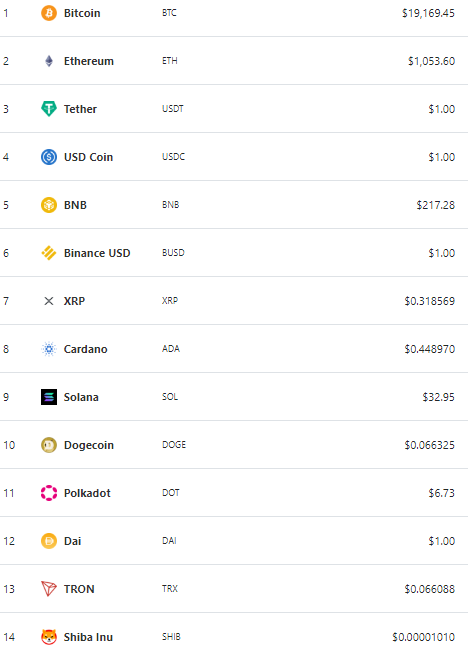Click the ETH ticker symbol

coord(170,61)
